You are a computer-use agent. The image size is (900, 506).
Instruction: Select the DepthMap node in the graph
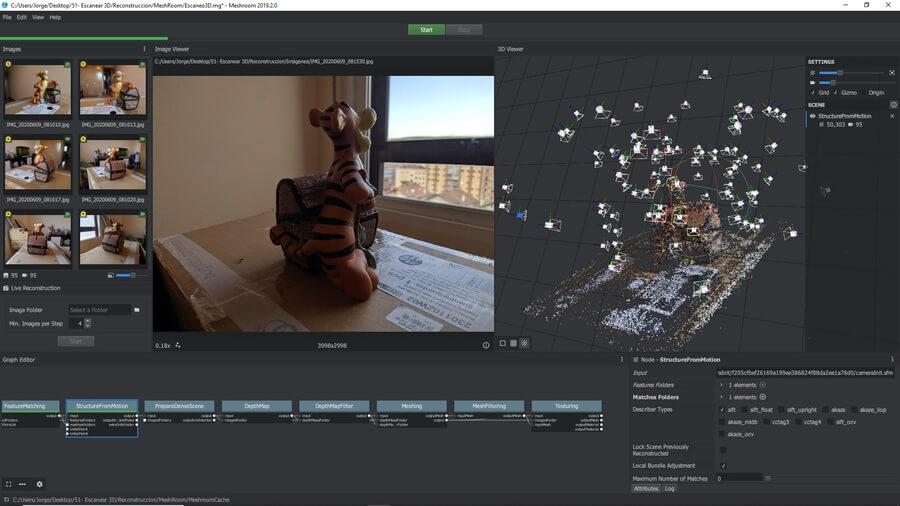coord(256,406)
